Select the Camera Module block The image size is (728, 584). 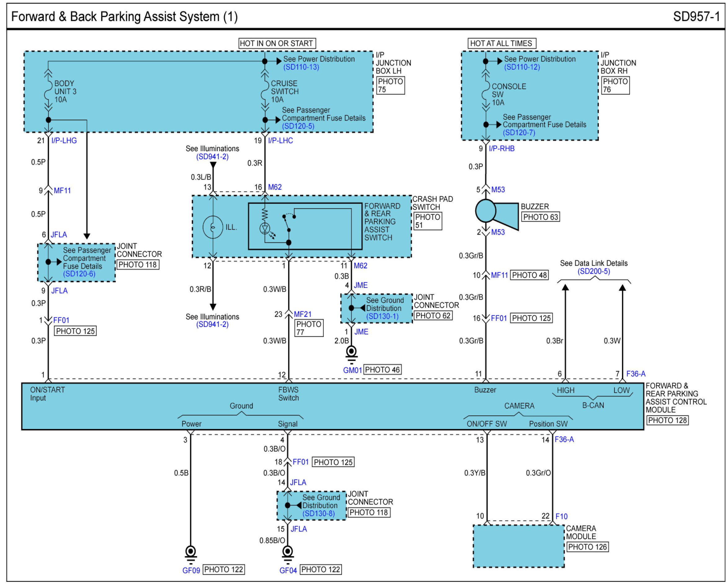(x=518, y=546)
